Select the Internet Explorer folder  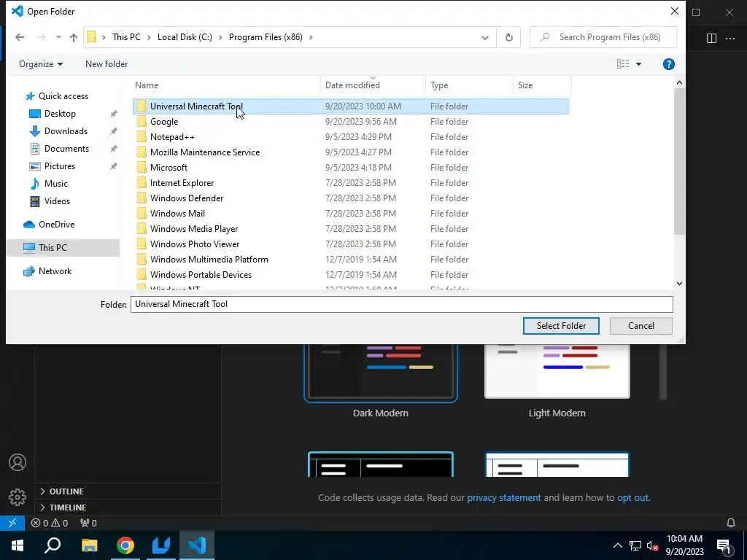[351, 182]
